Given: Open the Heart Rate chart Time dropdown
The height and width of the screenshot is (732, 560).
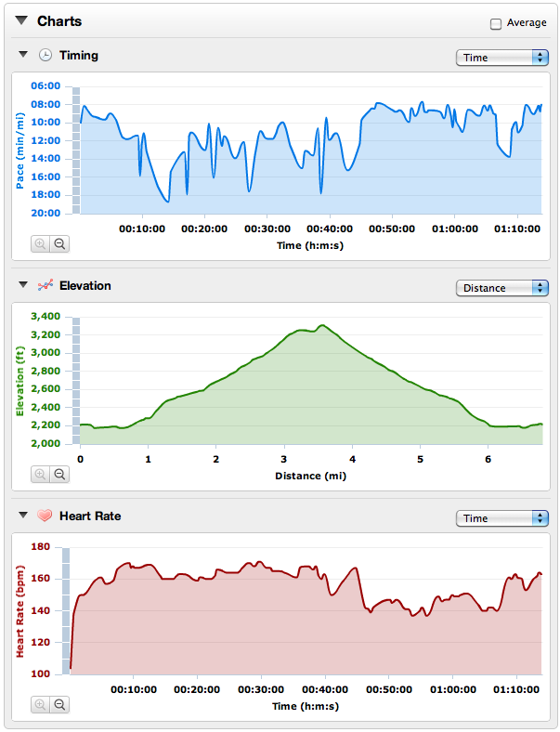Looking at the screenshot, I should [x=501, y=518].
